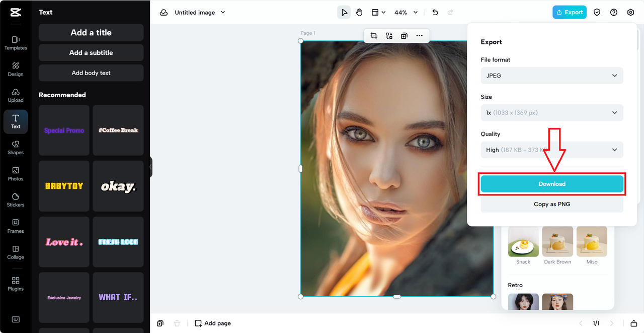Click the duplicate page icon in bottom bar
This screenshot has width=644, height=333.
160,323
